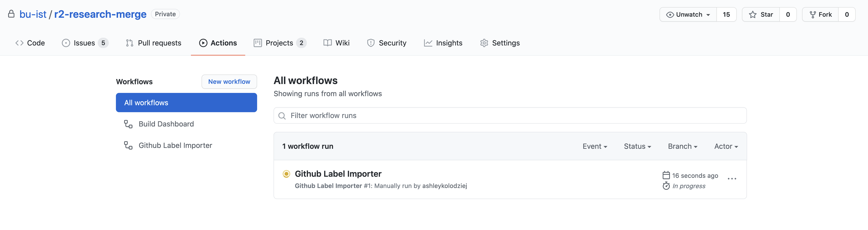Click the forks count next to Fork

click(x=846, y=15)
